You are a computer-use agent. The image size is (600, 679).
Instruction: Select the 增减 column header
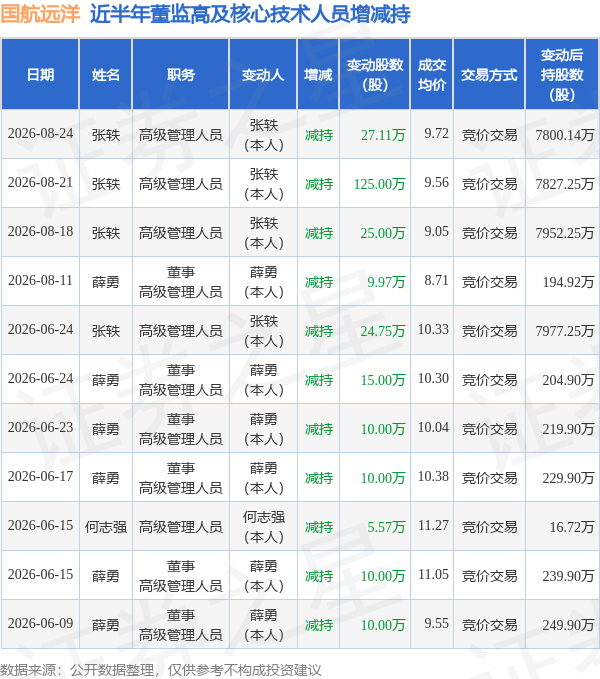click(x=318, y=74)
